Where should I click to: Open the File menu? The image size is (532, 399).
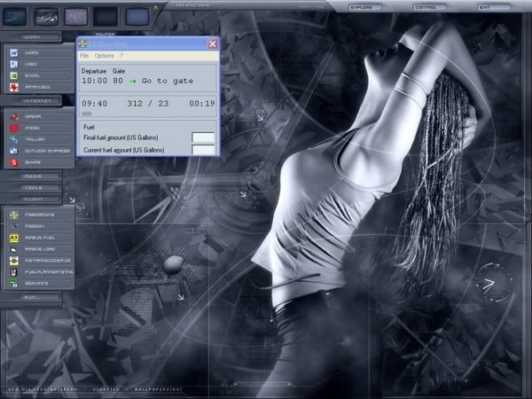coord(84,56)
